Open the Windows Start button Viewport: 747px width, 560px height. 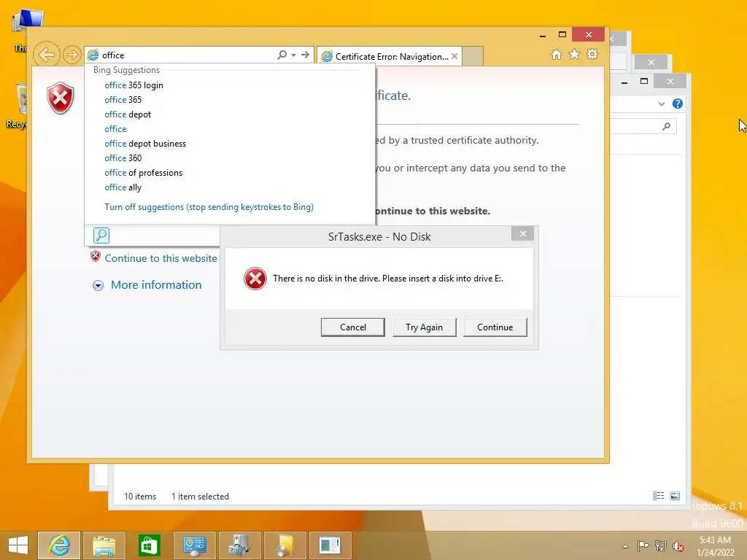(x=18, y=545)
